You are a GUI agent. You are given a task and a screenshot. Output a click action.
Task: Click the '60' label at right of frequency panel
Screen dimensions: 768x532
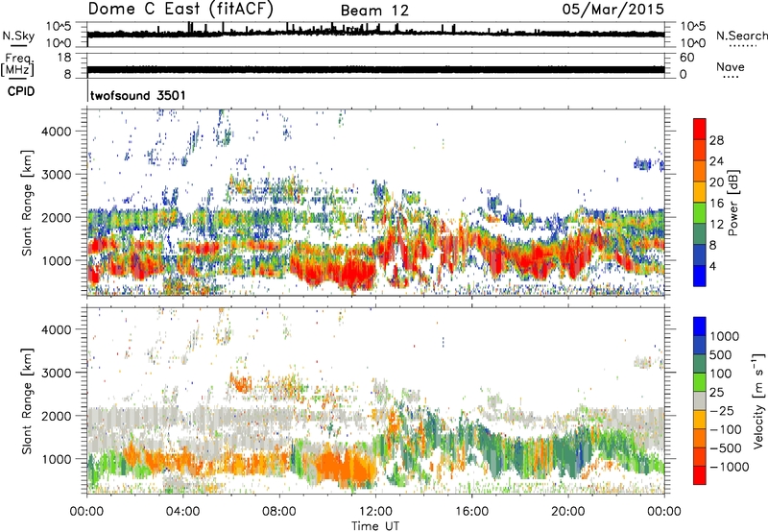tap(687, 58)
